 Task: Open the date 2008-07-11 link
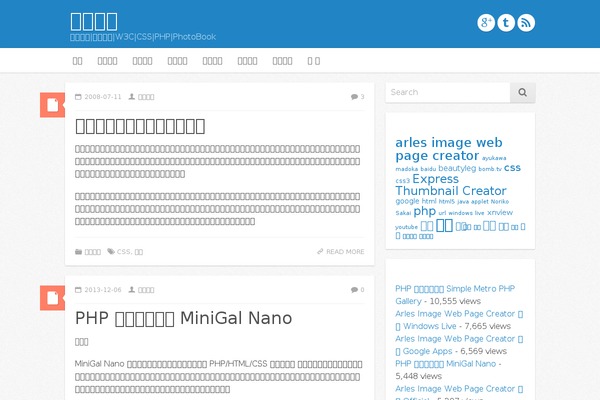click(103, 97)
